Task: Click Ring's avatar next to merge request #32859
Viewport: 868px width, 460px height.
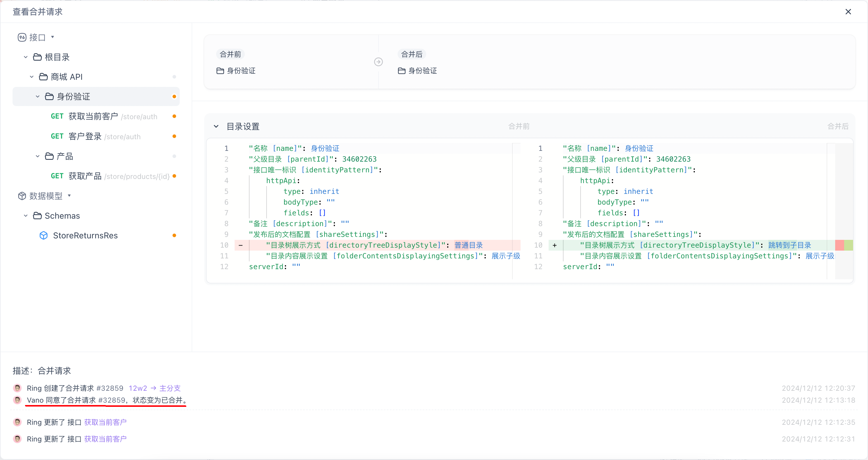Action: (x=17, y=388)
